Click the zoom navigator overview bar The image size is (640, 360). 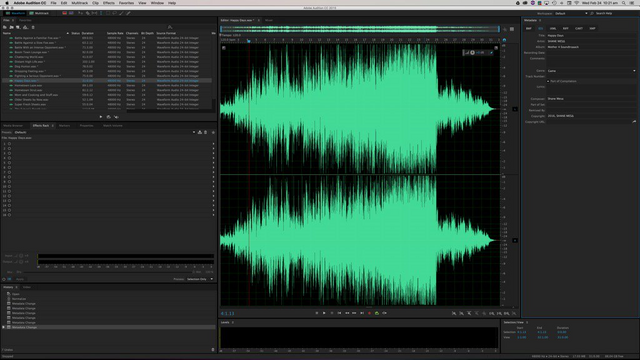360,29
